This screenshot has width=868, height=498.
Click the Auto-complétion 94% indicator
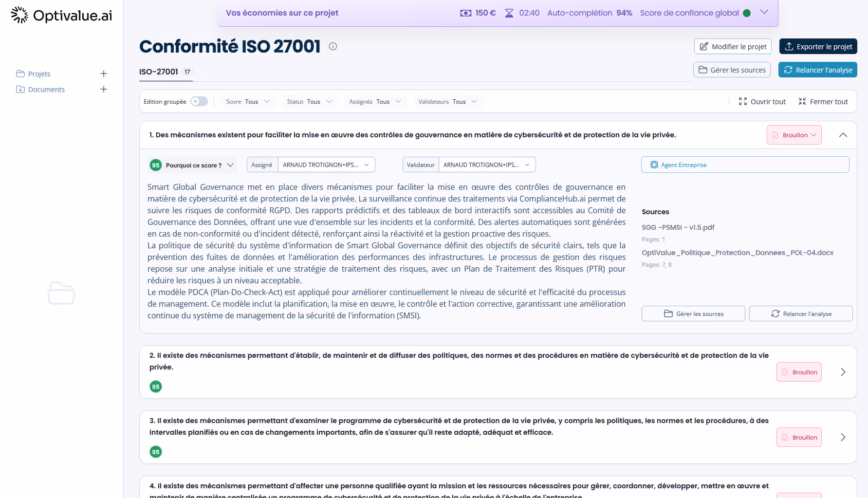pos(590,13)
